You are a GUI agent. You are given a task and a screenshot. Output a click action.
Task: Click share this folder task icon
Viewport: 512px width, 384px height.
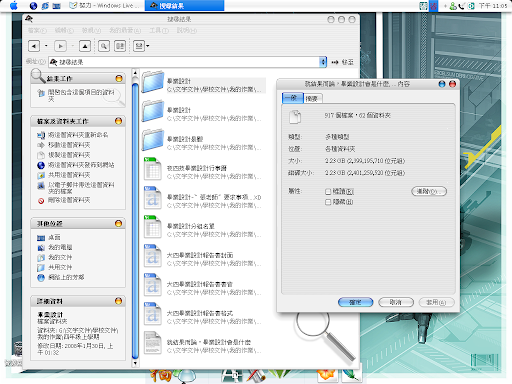41,175
